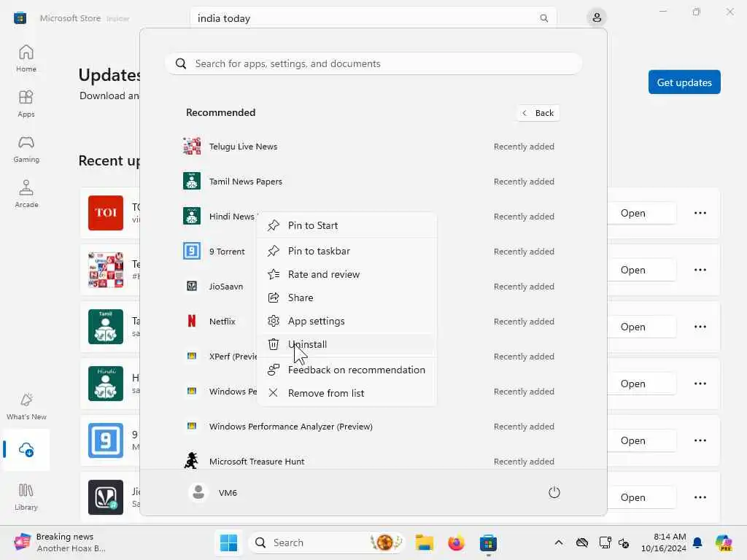
Task: Click Microsoft Treasure Hunt icon
Action: coord(192,461)
